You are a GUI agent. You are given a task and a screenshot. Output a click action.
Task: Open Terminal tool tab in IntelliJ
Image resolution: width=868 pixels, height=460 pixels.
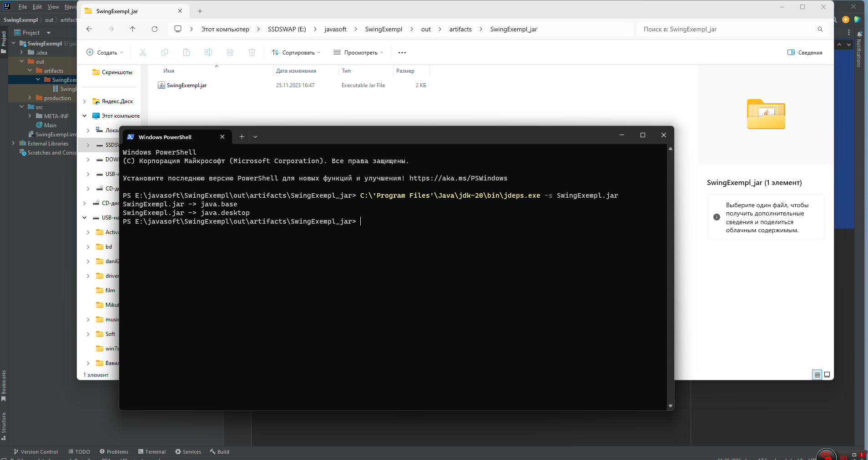point(152,452)
